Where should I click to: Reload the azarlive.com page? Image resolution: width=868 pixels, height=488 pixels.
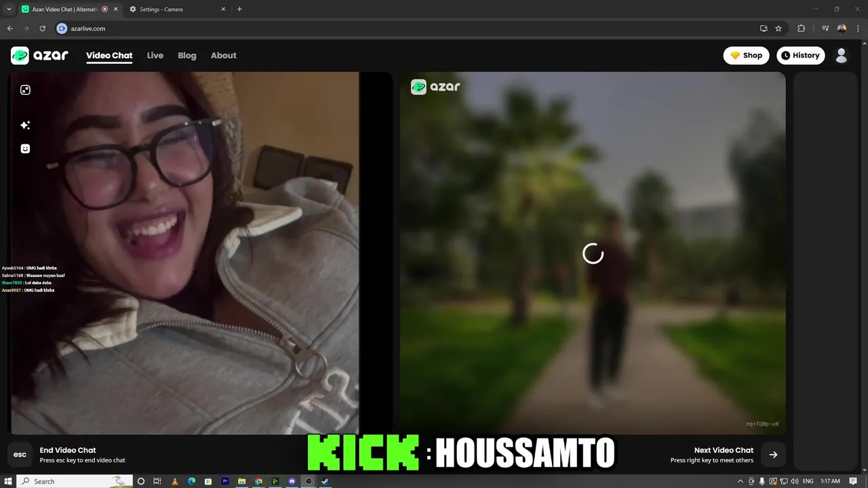coord(43,28)
